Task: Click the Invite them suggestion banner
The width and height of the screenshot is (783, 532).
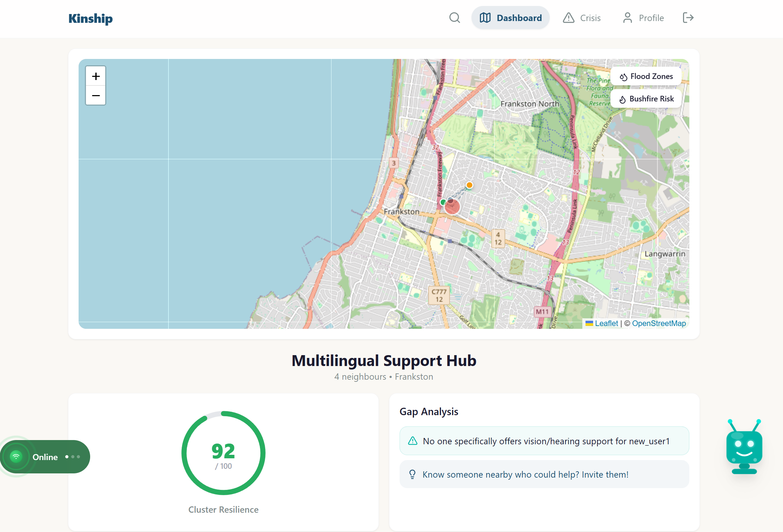Action: pyautogui.click(x=544, y=474)
